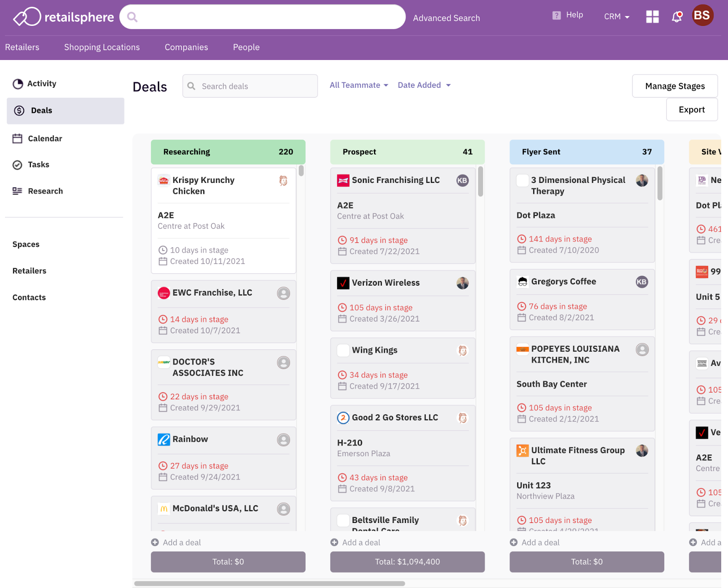Click '91 days in stage' on Sonic card
Screen dimensions: 728x588
(x=379, y=240)
